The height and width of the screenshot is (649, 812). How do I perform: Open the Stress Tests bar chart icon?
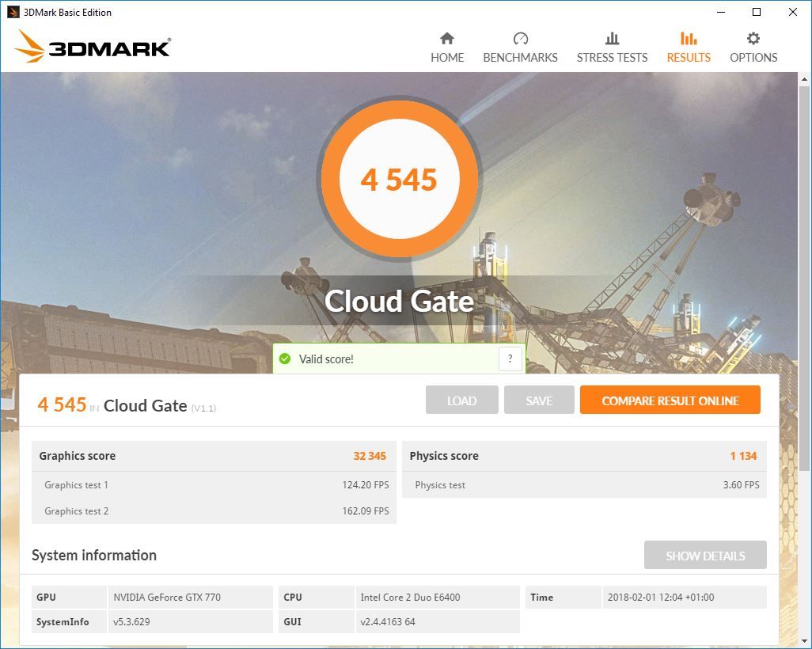coord(612,38)
